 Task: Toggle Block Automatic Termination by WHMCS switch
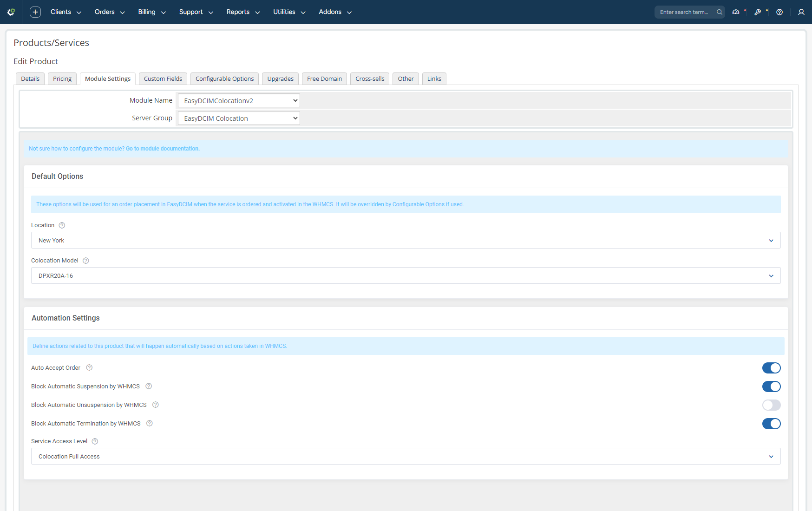pyautogui.click(x=771, y=424)
